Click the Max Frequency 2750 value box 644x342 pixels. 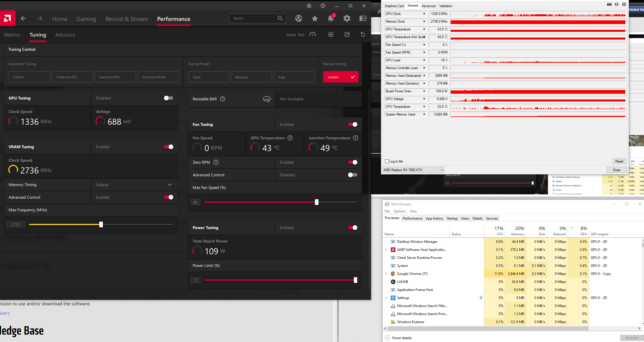[x=16, y=224]
